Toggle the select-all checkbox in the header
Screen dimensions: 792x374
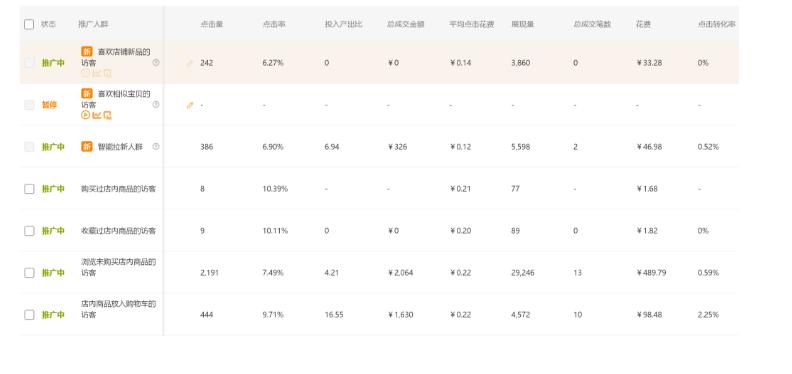click(x=29, y=24)
